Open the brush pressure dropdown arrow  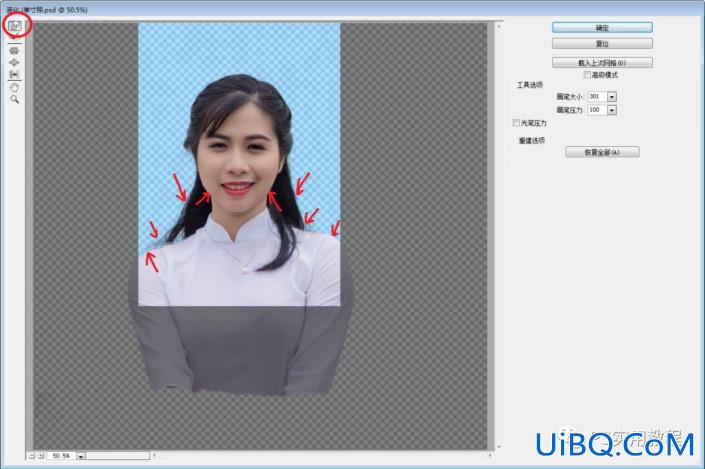[612, 110]
